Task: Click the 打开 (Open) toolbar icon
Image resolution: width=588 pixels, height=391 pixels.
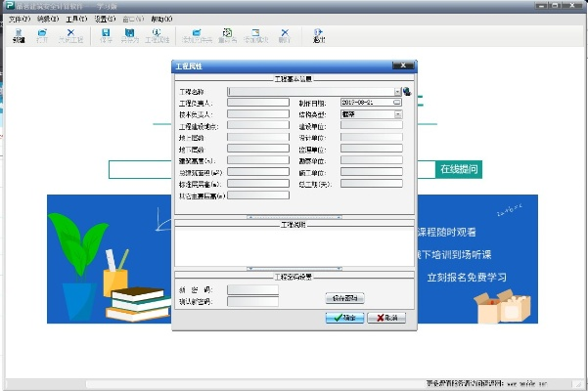Action: 43,36
